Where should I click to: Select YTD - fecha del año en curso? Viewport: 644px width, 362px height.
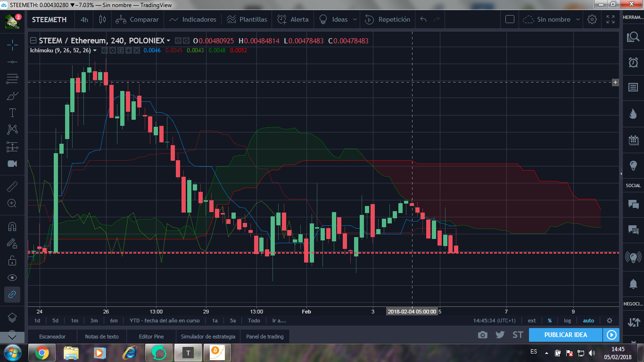[x=165, y=321]
